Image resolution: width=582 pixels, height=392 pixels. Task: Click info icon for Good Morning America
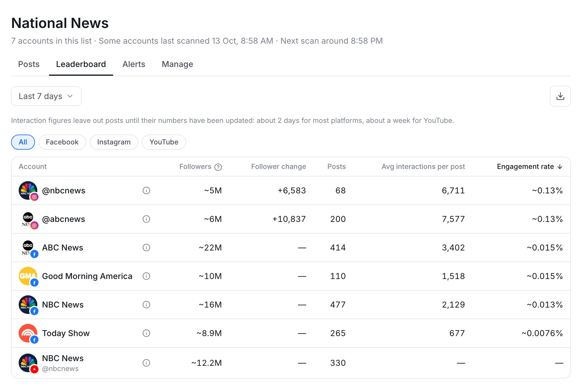pos(146,276)
